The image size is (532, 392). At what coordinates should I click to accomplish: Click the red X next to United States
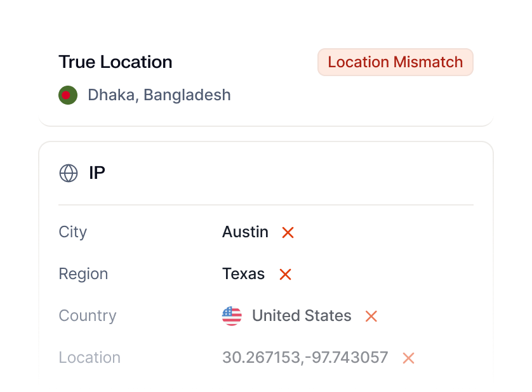[371, 315]
